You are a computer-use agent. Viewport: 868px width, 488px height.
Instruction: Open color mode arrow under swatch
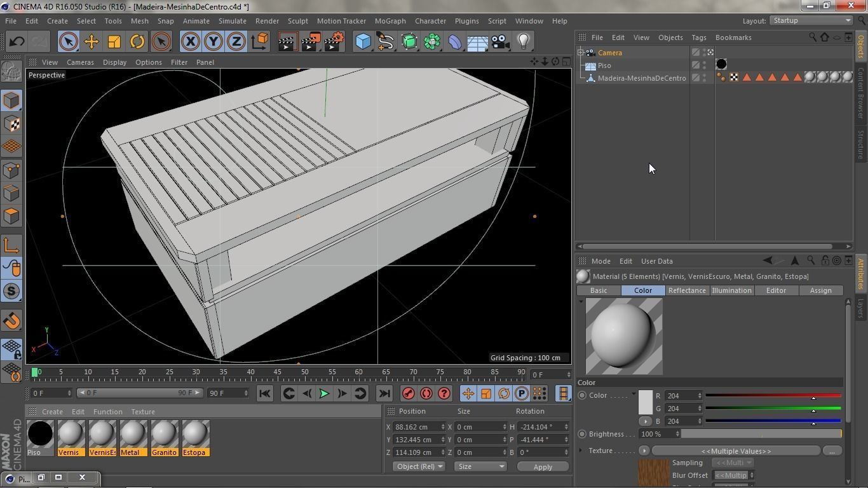(x=645, y=421)
